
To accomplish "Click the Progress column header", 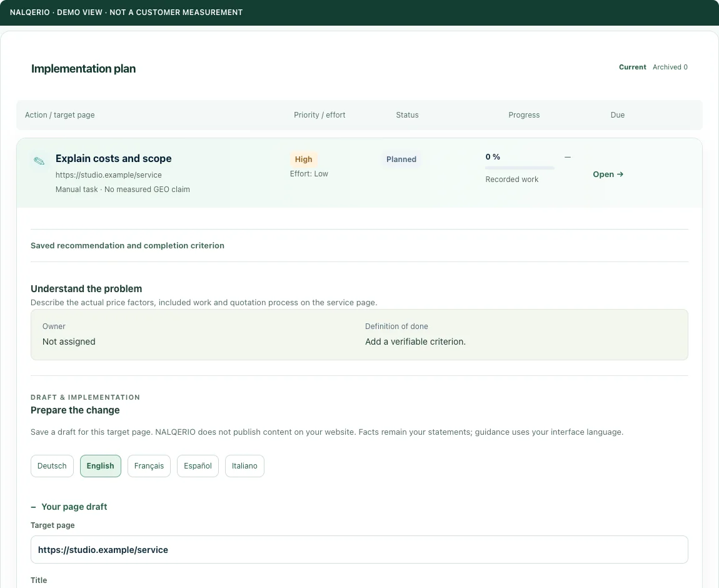I will (524, 115).
